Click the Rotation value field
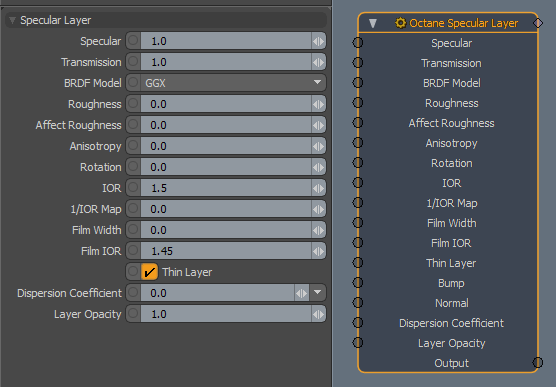This screenshot has width=556, height=387. click(226, 167)
